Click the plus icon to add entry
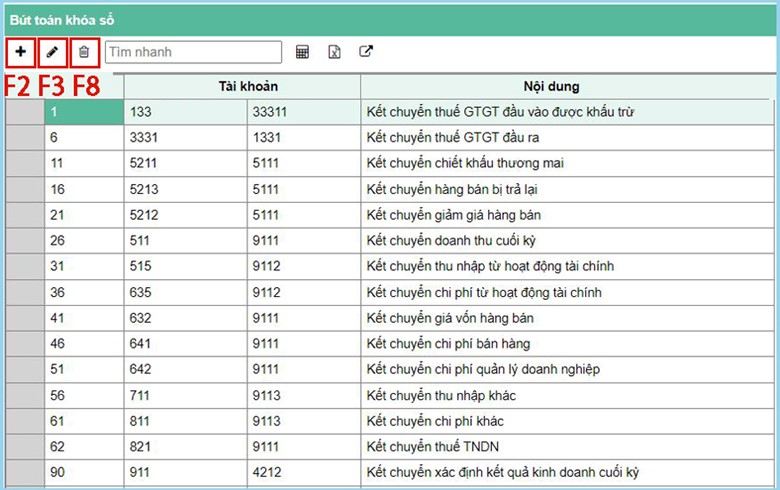Viewport: 780px width, 490px height. tap(21, 52)
